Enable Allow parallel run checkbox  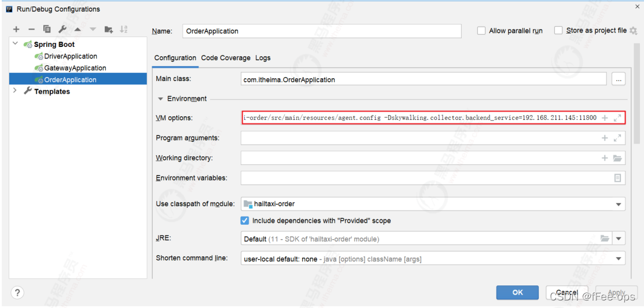coord(481,31)
